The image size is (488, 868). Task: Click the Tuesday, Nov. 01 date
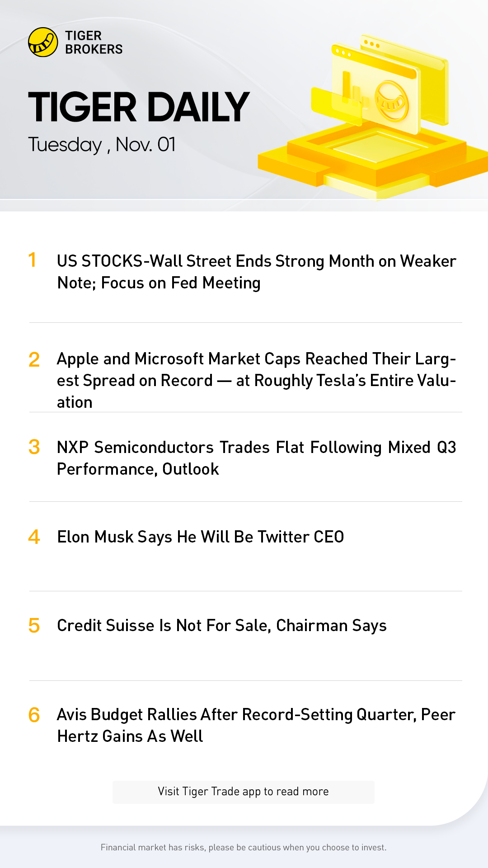pyautogui.click(x=102, y=145)
